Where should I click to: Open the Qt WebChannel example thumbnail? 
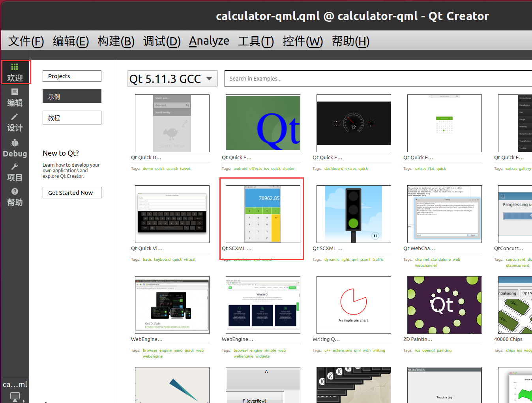[x=444, y=214]
